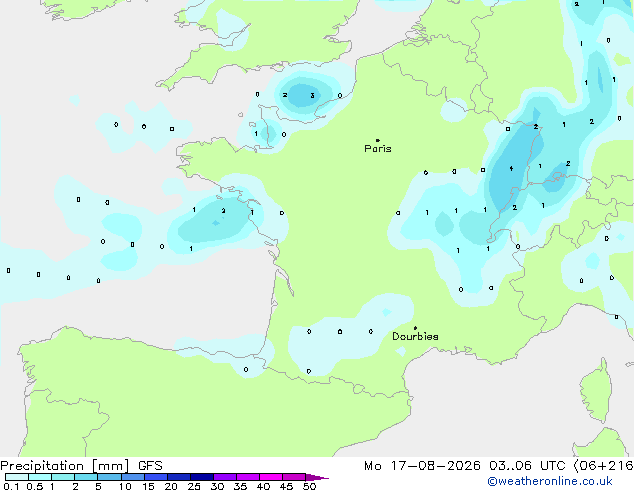Click the weatheronline.co.uk copyright link

pos(549,481)
